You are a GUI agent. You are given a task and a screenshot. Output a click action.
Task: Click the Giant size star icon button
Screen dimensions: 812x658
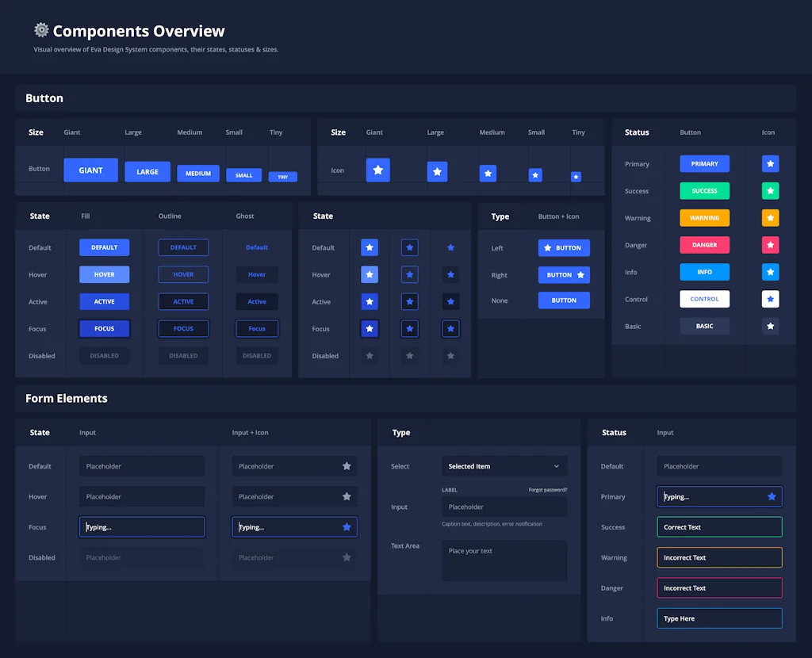pos(378,170)
